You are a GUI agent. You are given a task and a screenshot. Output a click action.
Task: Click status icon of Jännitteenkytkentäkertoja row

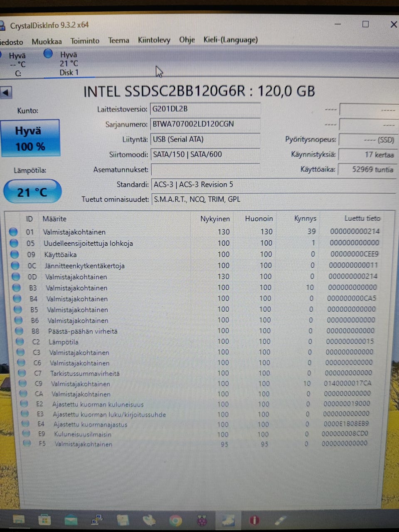click(15, 266)
